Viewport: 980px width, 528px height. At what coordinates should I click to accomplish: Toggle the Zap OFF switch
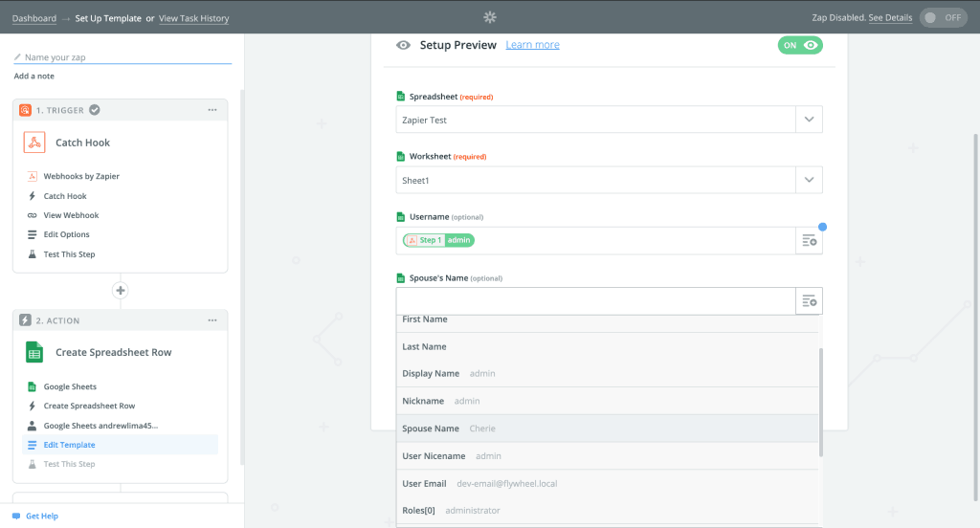[943, 17]
